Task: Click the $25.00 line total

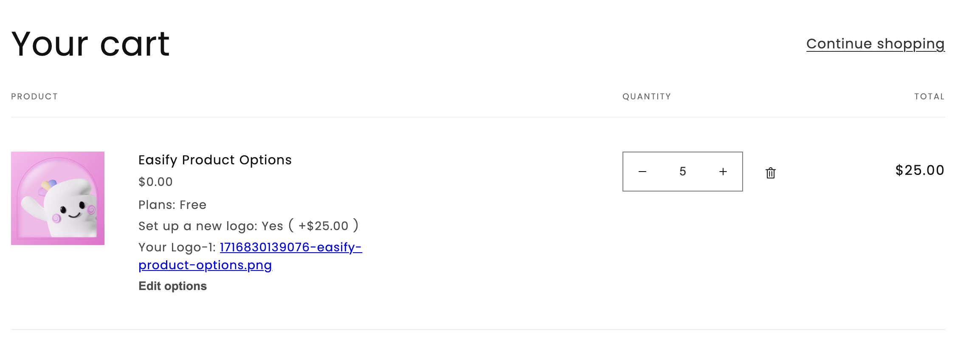Action: coord(920,170)
